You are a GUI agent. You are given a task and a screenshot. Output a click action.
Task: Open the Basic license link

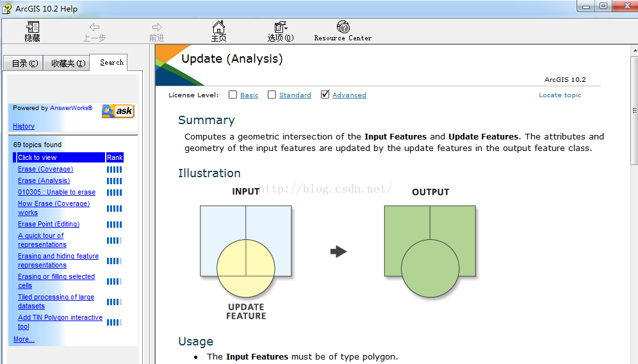click(x=249, y=95)
